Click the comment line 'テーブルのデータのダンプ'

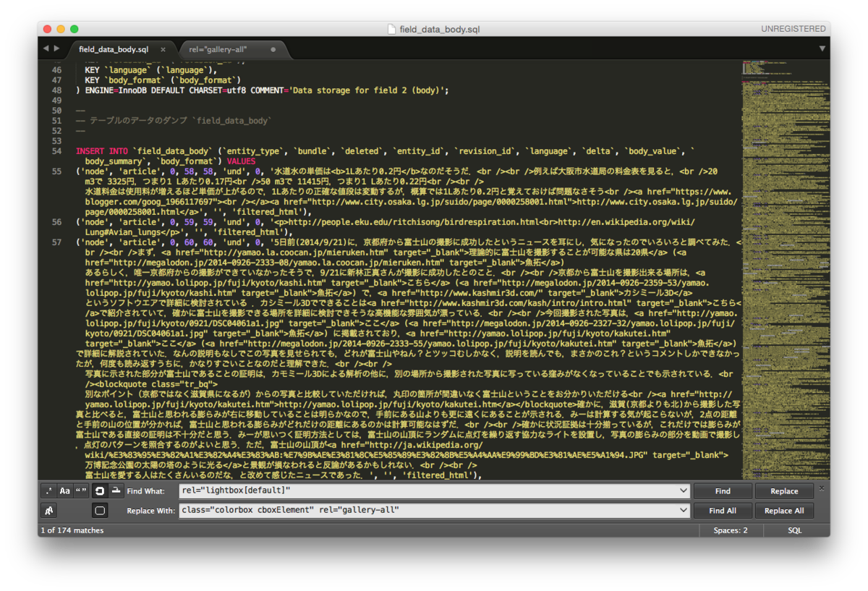174,121
